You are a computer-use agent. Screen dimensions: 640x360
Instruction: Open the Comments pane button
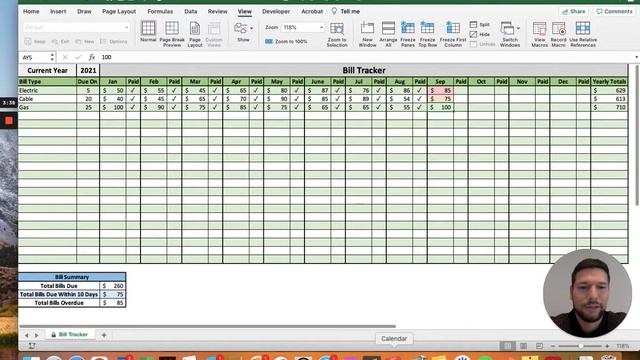tap(614, 11)
